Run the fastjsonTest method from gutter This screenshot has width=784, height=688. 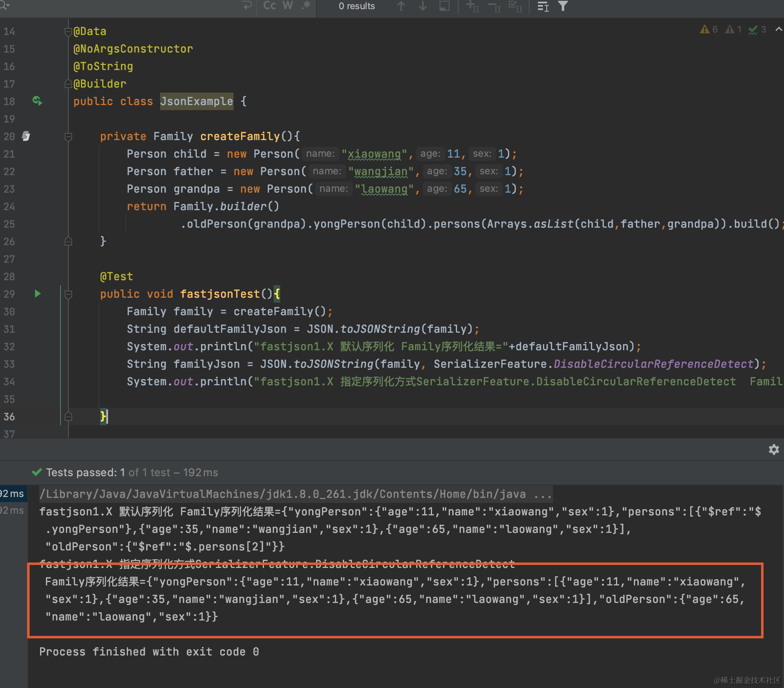38,294
